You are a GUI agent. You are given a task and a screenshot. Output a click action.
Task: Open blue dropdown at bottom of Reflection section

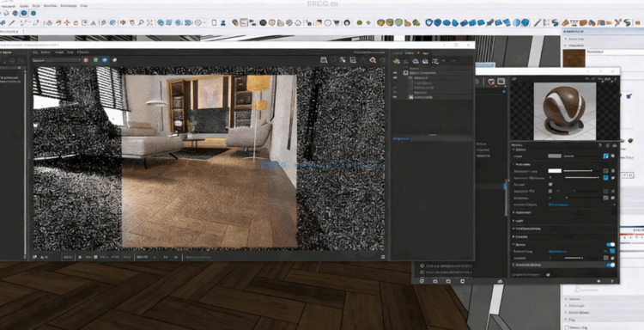tap(582, 205)
